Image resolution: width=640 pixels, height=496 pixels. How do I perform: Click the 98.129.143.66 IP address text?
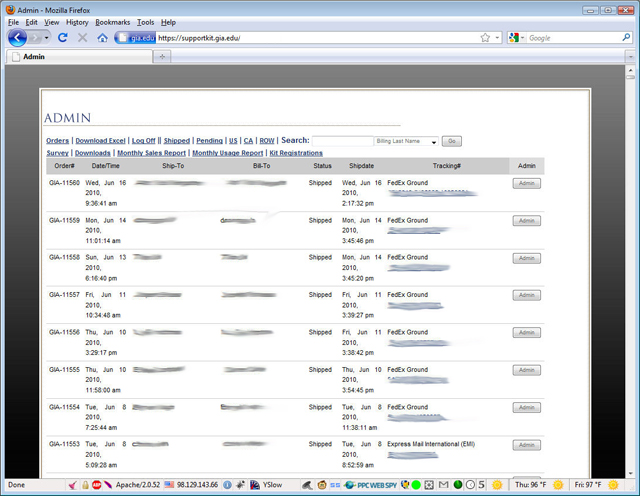tap(197, 485)
